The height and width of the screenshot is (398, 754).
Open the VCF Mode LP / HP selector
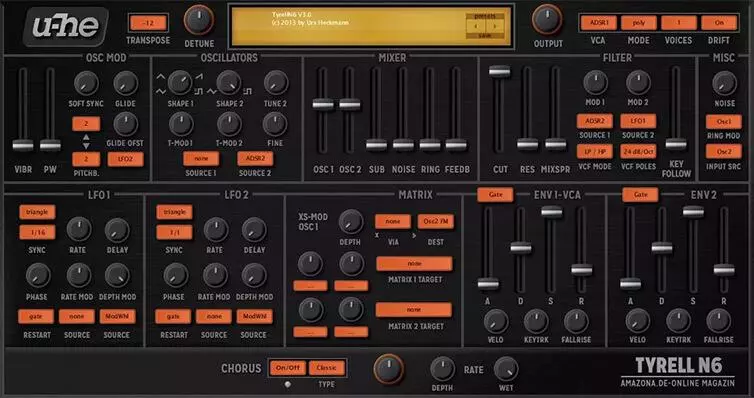(595, 151)
